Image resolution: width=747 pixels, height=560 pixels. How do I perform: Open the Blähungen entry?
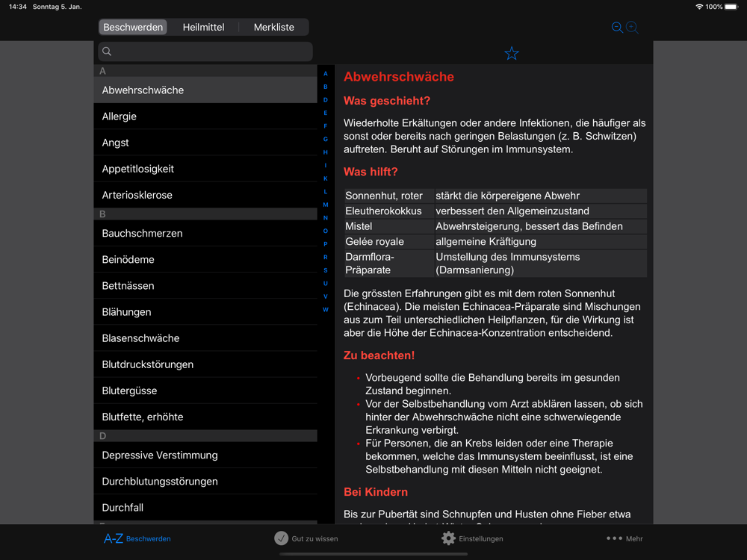pos(205,312)
